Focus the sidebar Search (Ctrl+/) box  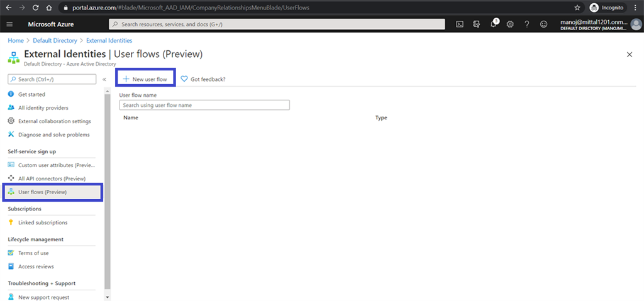[x=52, y=79]
